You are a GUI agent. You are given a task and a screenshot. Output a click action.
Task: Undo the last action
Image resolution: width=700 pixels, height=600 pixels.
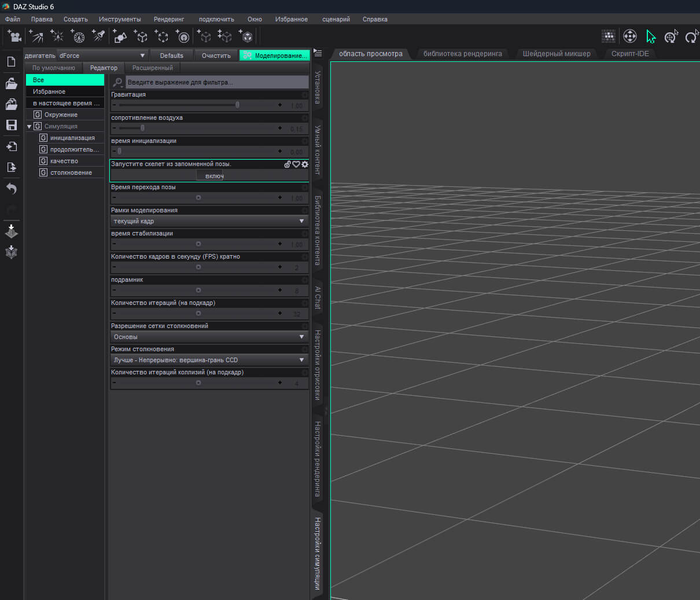[x=11, y=189]
